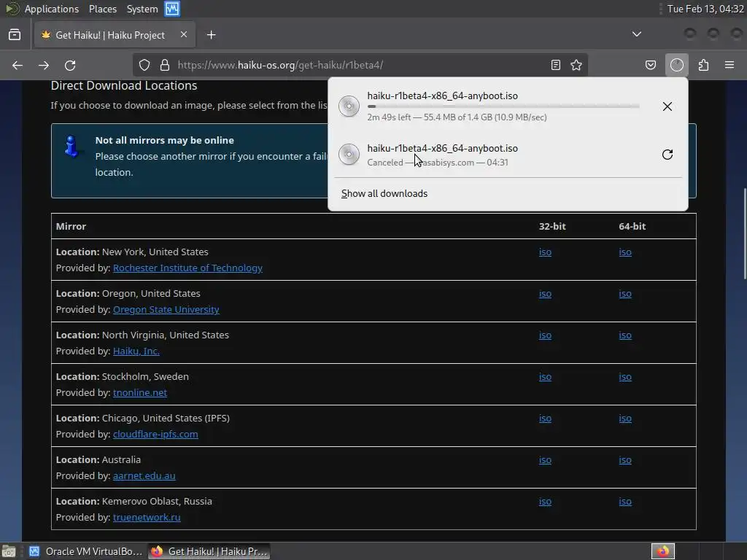
Task: Switch to Oracle VM VirtualBox taskbar window
Action: point(86,551)
